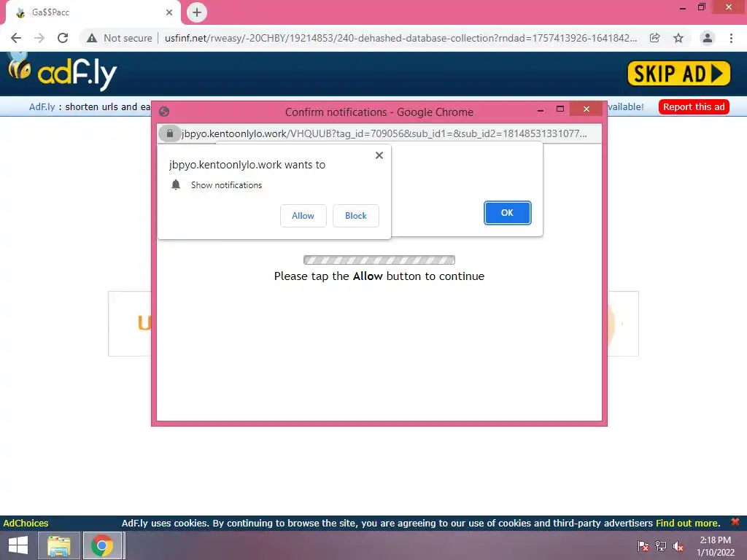Image resolution: width=747 pixels, height=560 pixels.
Task: Open the Find out more cookie link
Action: [x=688, y=523]
